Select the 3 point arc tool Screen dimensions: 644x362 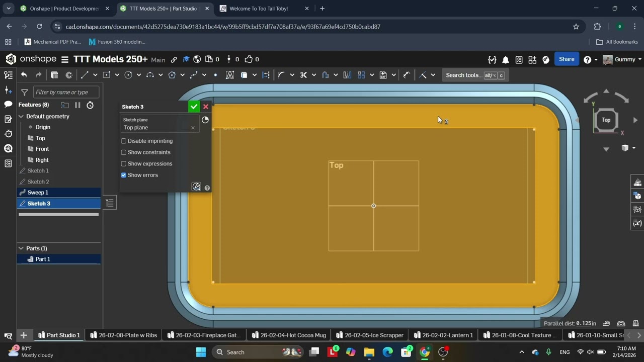click(x=150, y=75)
